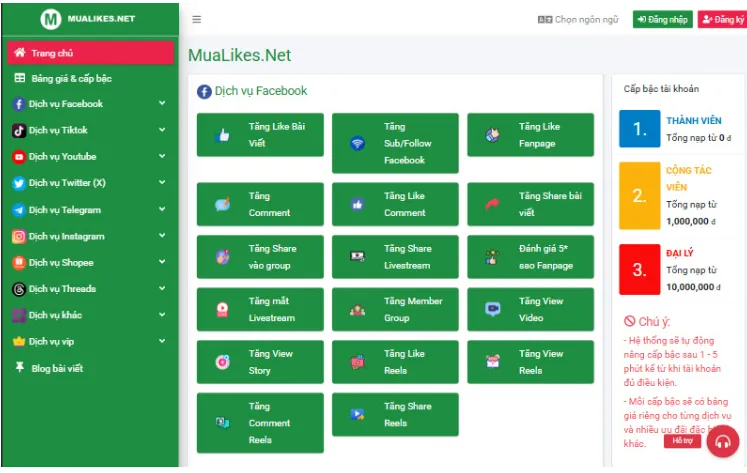Click the video camera icon of Tăng View Video
The height and width of the screenshot is (473, 747).
point(492,309)
